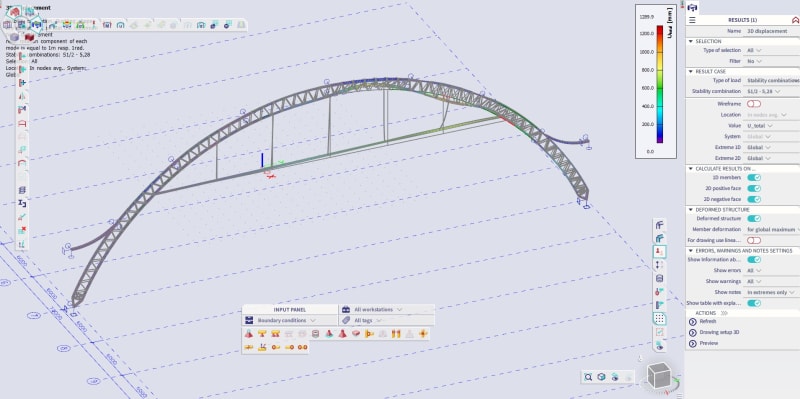The image size is (800, 399).
Task: Click the double yellow posts icon
Action: click(396, 334)
